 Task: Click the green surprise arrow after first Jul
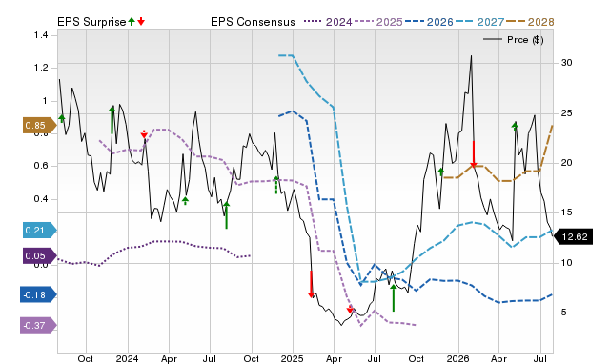click(x=227, y=215)
